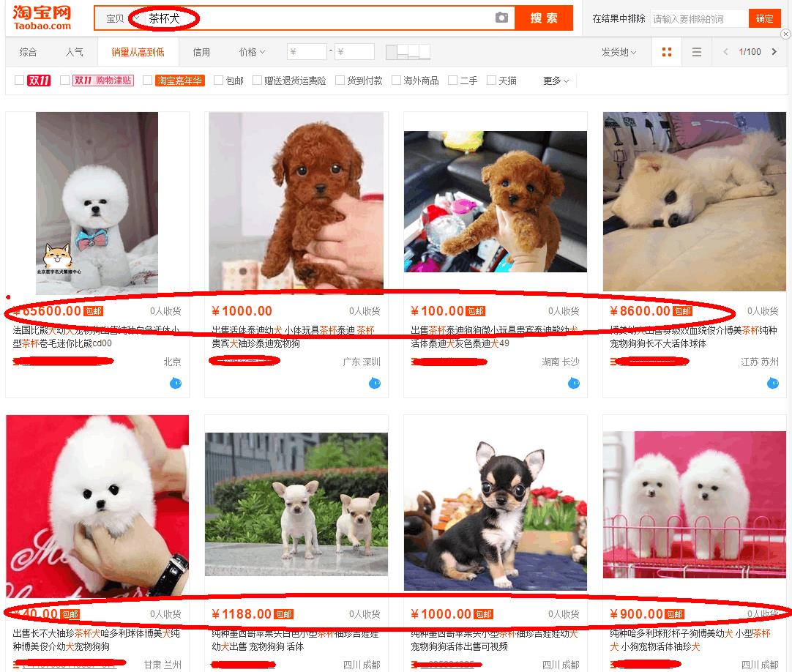Close the side panel with X icon
The width and height of the screenshot is (792, 672).
coord(785,34)
